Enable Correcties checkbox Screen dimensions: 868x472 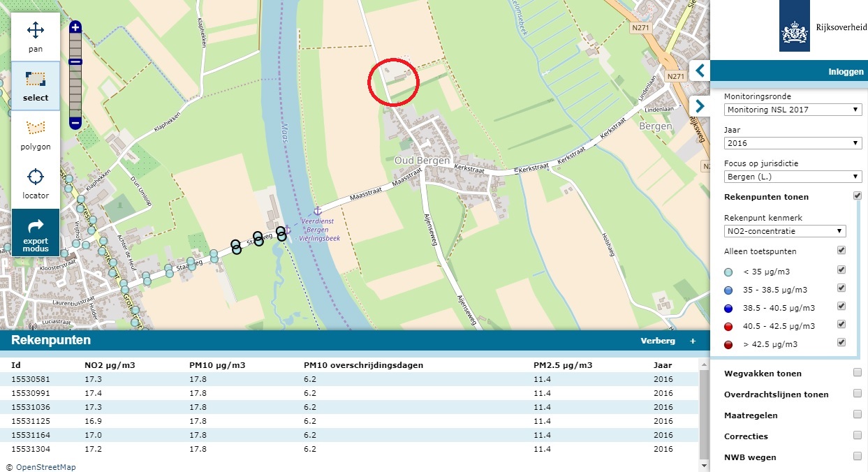pyautogui.click(x=858, y=436)
